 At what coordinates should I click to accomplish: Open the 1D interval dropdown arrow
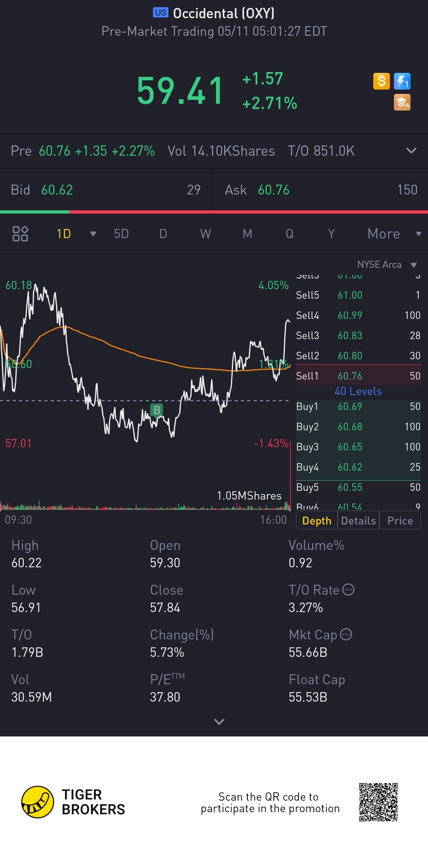93,234
